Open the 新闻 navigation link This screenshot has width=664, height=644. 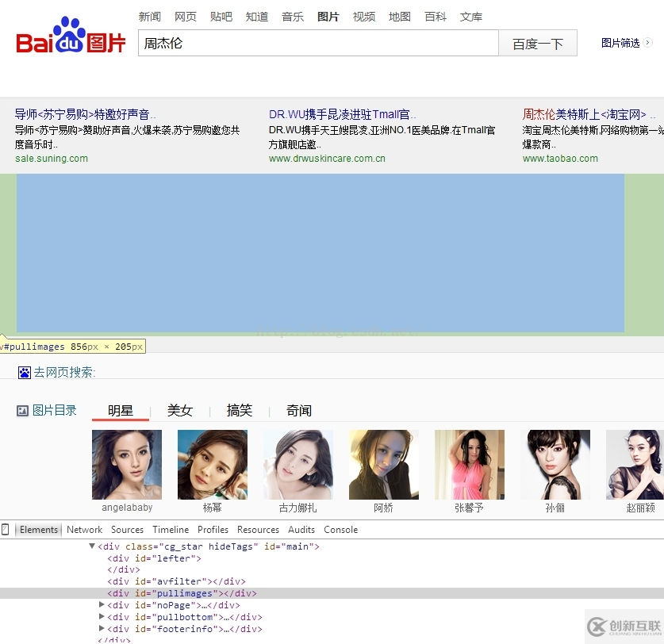tap(149, 17)
